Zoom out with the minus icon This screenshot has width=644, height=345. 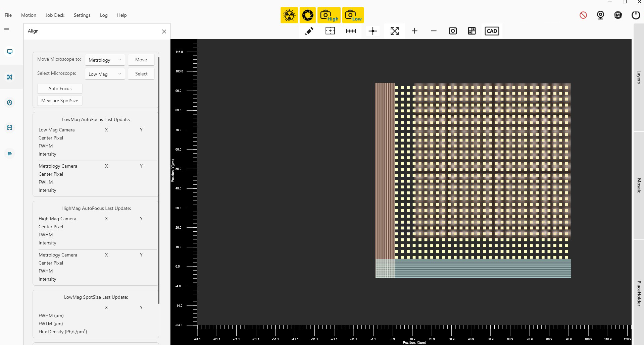point(434,31)
